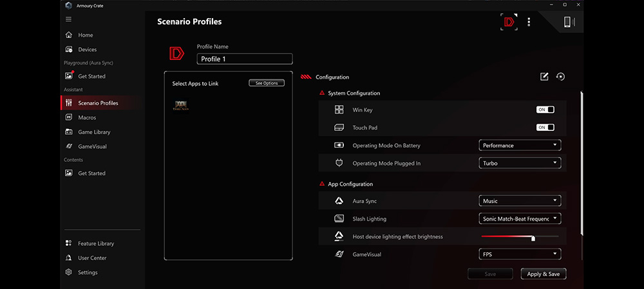Viewport: 644px width, 289px height.
Task: Select the Doom game thumbnail
Action: click(x=181, y=106)
